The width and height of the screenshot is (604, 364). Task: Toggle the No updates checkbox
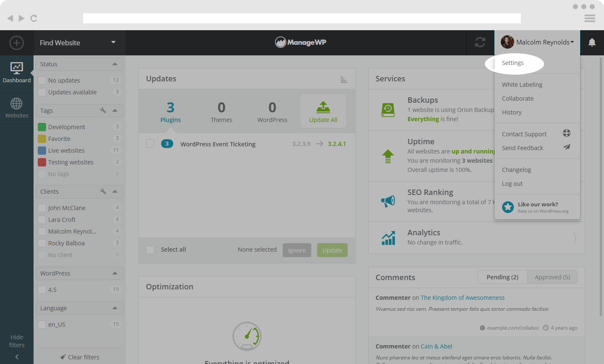(x=42, y=80)
